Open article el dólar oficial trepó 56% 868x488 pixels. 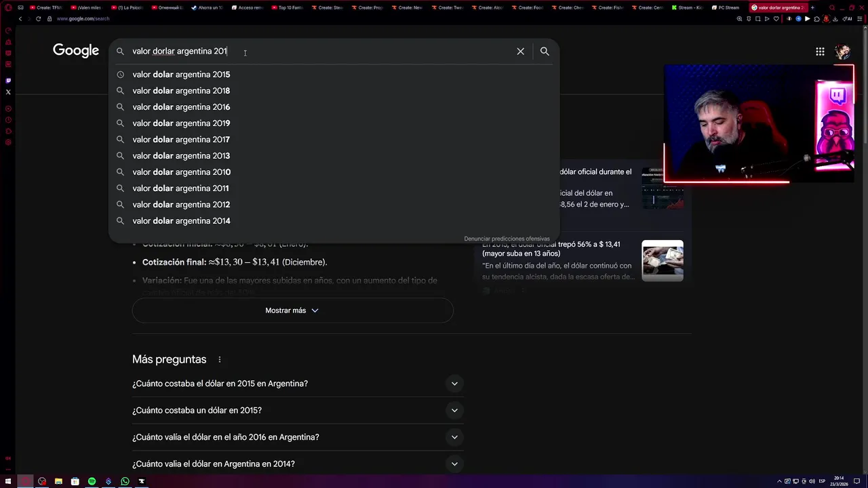coord(551,249)
